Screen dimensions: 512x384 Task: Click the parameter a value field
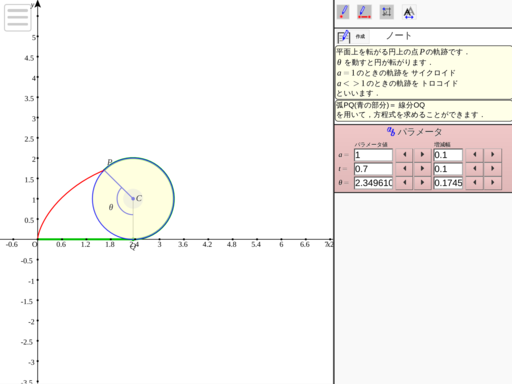click(x=373, y=155)
